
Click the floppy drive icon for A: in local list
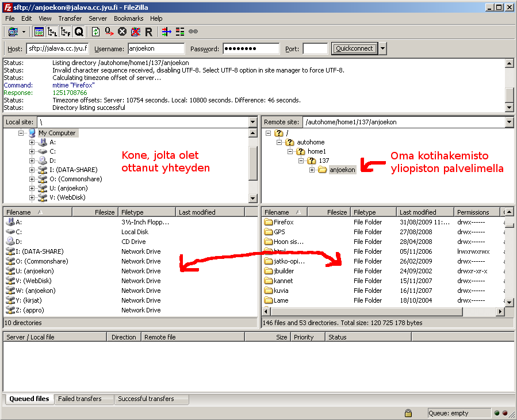point(10,222)
